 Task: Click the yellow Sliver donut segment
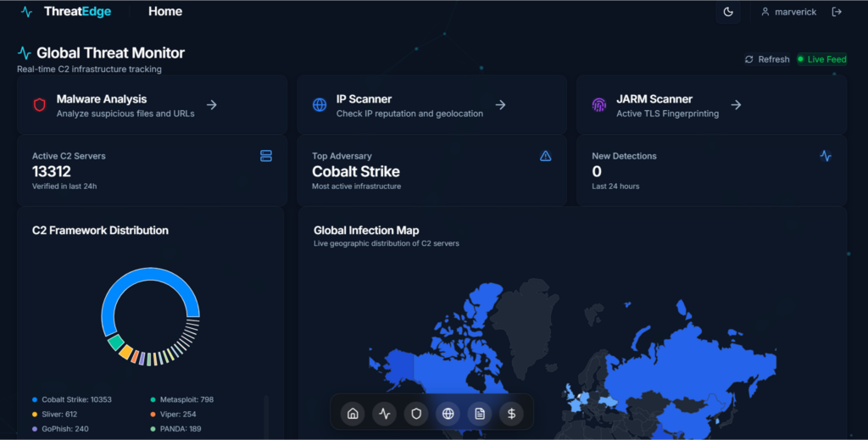(x=125, y=352)
